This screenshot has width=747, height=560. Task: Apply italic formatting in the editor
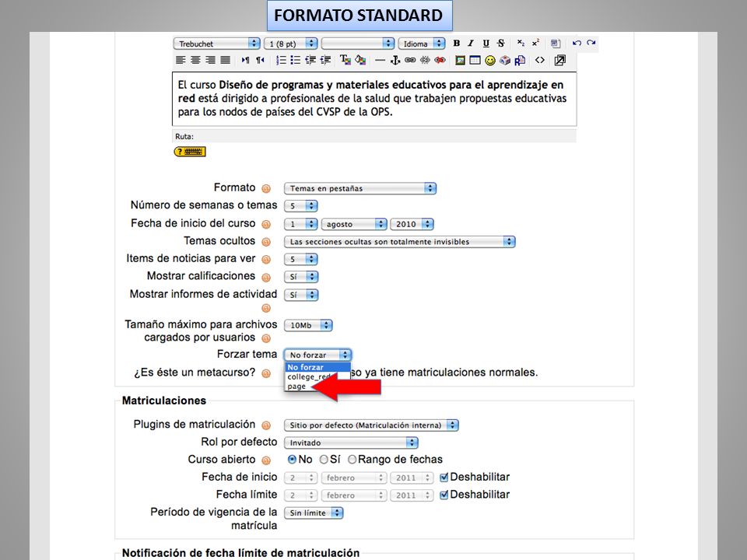(x=471, y=44)
